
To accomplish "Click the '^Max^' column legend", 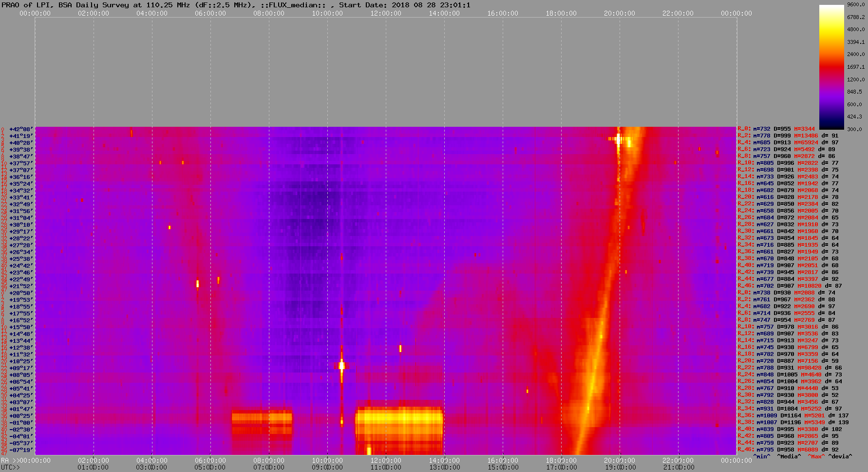I will 816,457.
